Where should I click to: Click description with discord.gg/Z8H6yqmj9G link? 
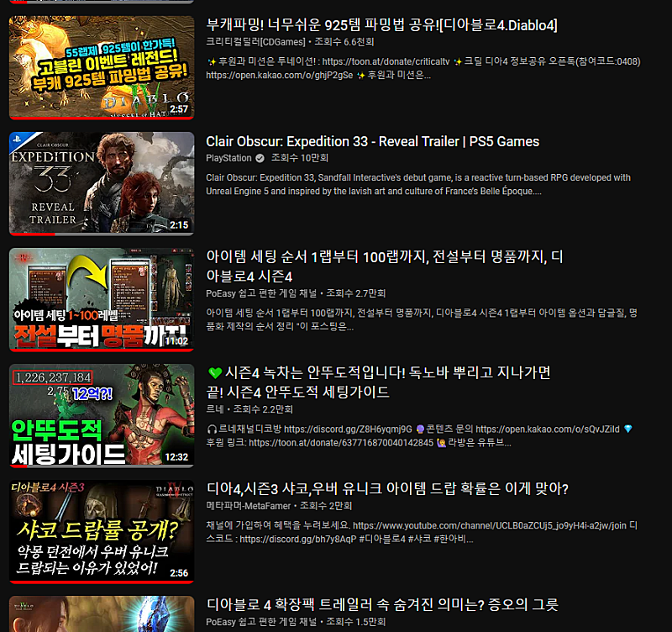pos(420,435)
